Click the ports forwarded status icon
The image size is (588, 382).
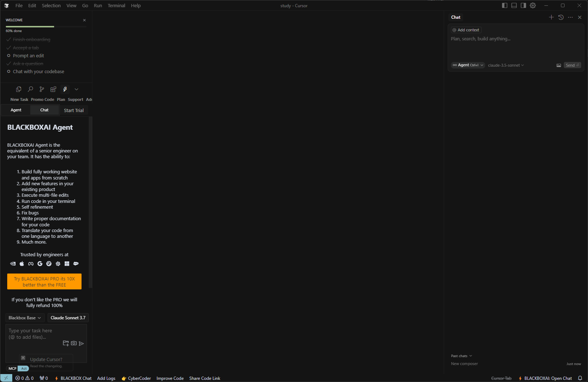click(44, 378)
